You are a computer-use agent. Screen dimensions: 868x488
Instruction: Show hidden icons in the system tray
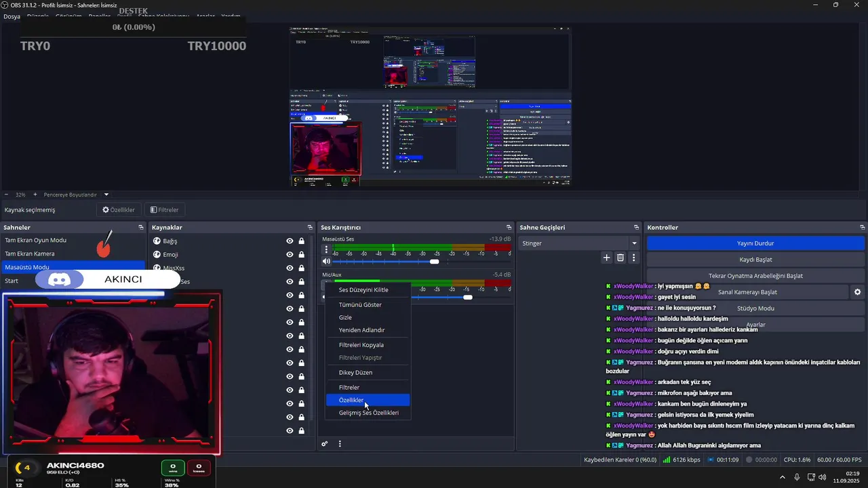[x=783, y=477]
